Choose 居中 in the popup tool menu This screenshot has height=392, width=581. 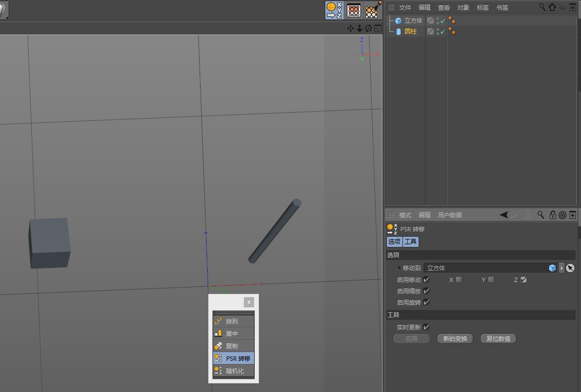pos(234,333)
